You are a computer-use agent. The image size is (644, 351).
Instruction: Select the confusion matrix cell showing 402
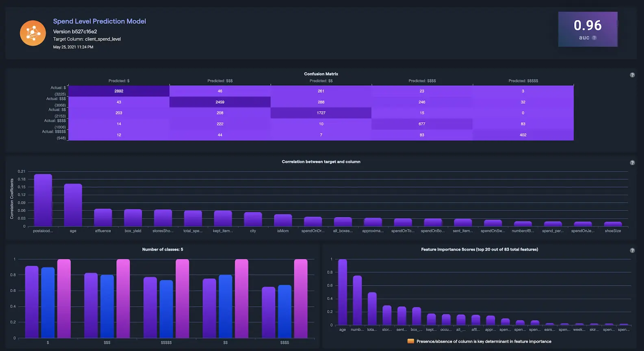click(x=523, y=135)
